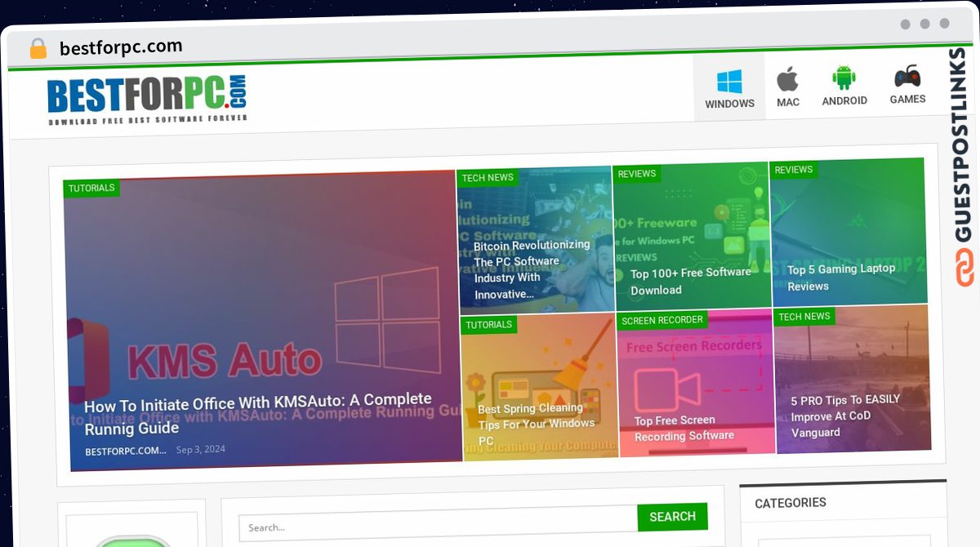Image resolution: width=980 pixels, height=547 pixels.
Task: Open Top 100+ Free Software Download article
Action: (x=690, y=281)
